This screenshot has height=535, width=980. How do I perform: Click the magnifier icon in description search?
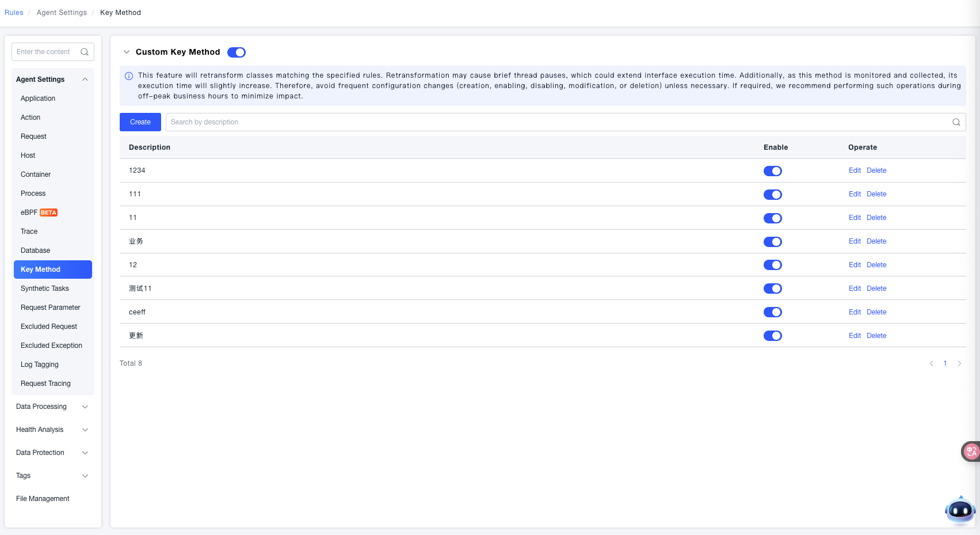coord(956,122)
